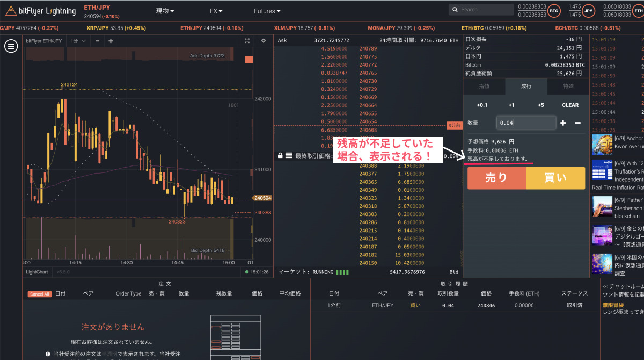644x360 pixels.
Task: Click bid price 240388 in order book
Action: [x=368, y=166]
